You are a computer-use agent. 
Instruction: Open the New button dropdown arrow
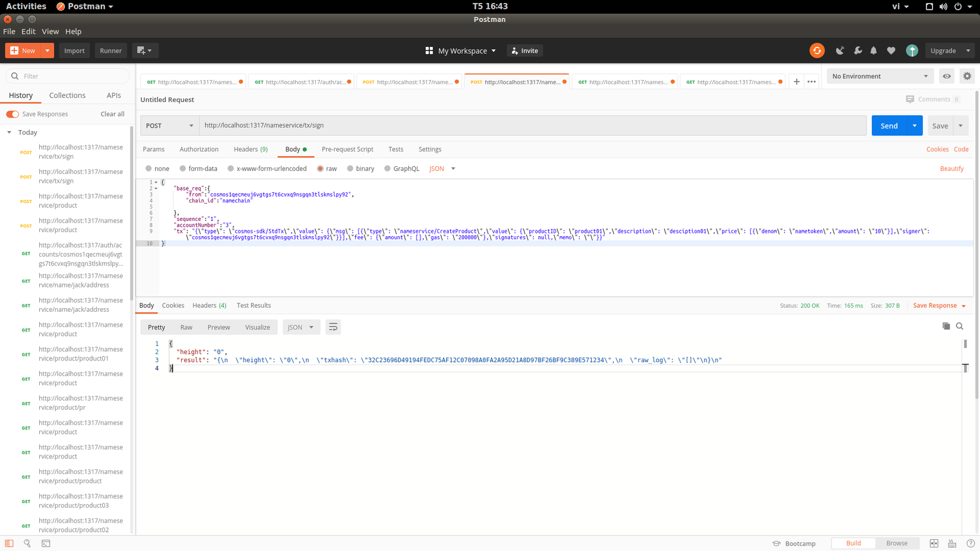tap(48, 50)
